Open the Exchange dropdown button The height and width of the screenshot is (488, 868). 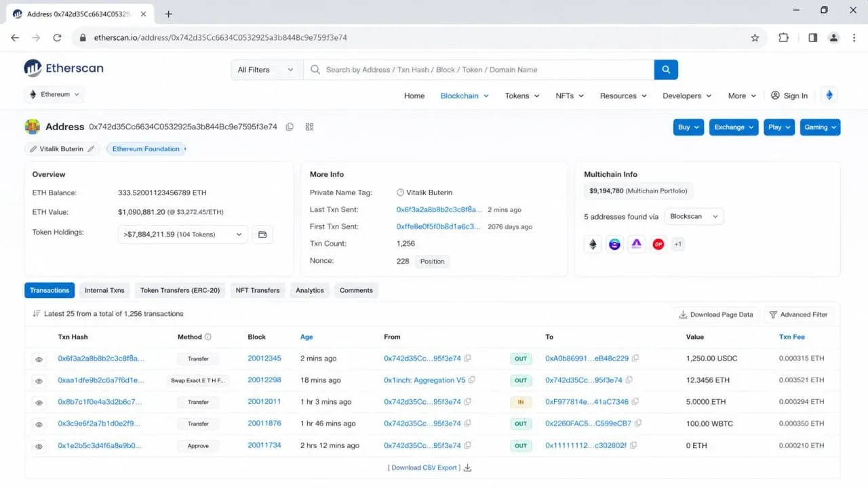click(734, 127)
